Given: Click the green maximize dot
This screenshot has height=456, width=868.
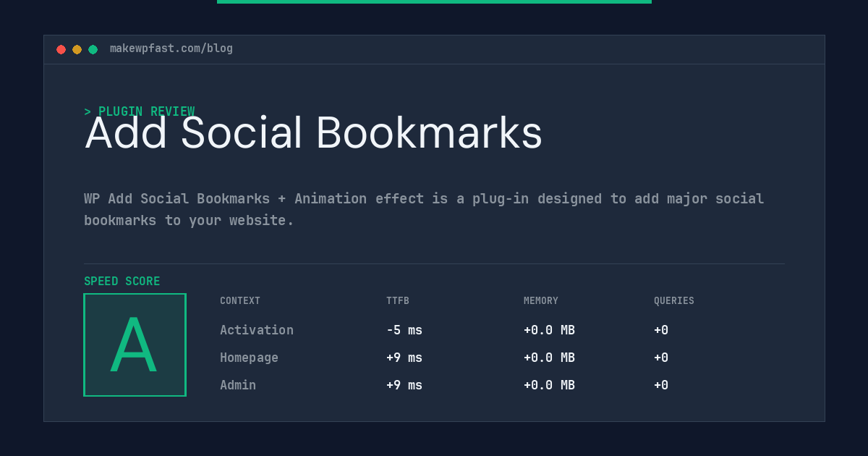Looking at the screenshot, I should [x=93, y=49].
